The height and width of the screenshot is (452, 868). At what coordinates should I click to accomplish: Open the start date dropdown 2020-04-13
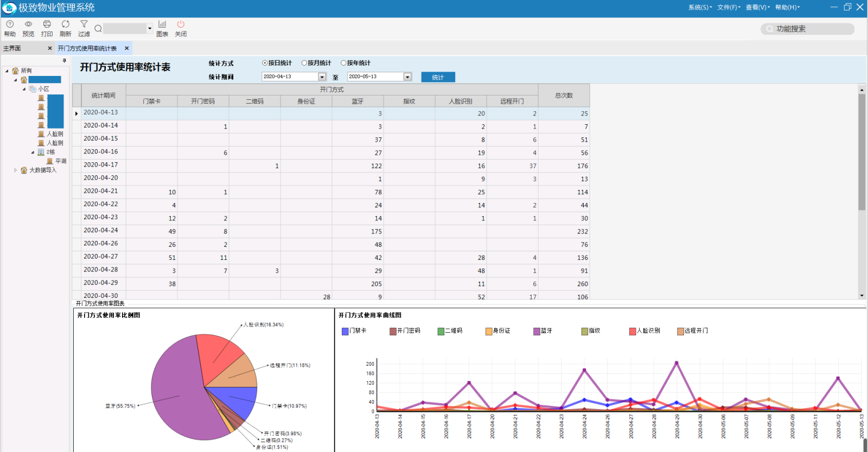[x=322, y=77]
